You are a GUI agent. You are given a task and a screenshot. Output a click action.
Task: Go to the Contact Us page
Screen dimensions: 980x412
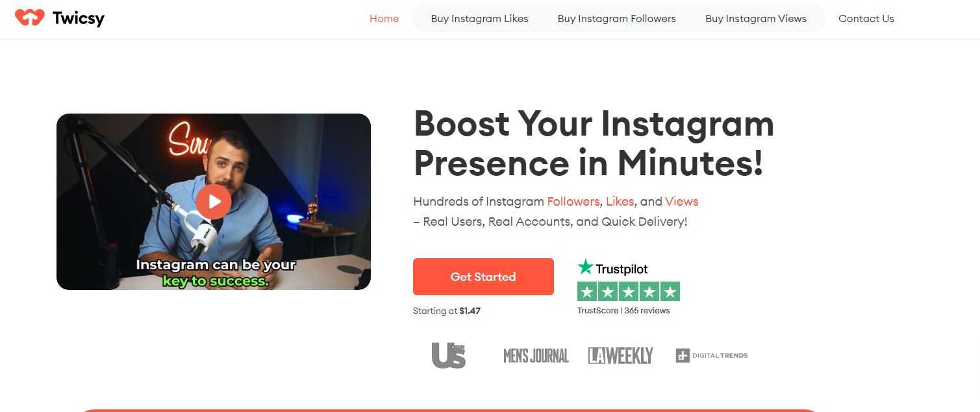[x=866, y=19]
